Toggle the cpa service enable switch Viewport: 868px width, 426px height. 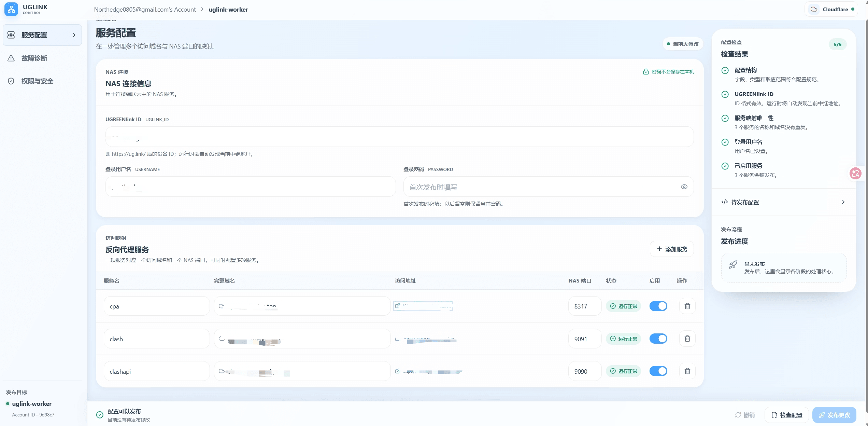[x=658, y=306]
